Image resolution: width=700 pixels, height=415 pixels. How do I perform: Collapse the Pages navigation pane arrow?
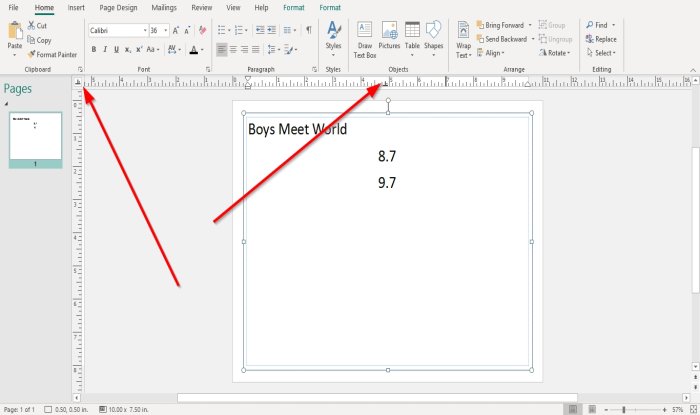6,104
